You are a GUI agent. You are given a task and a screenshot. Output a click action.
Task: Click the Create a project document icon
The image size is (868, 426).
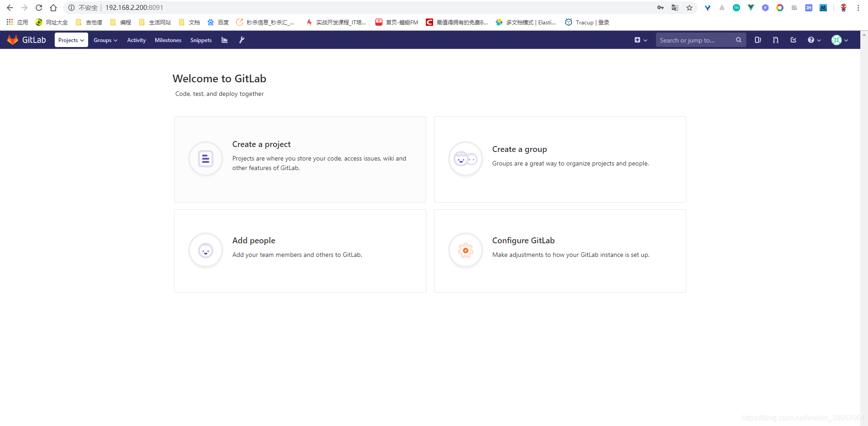coord(206,159)
